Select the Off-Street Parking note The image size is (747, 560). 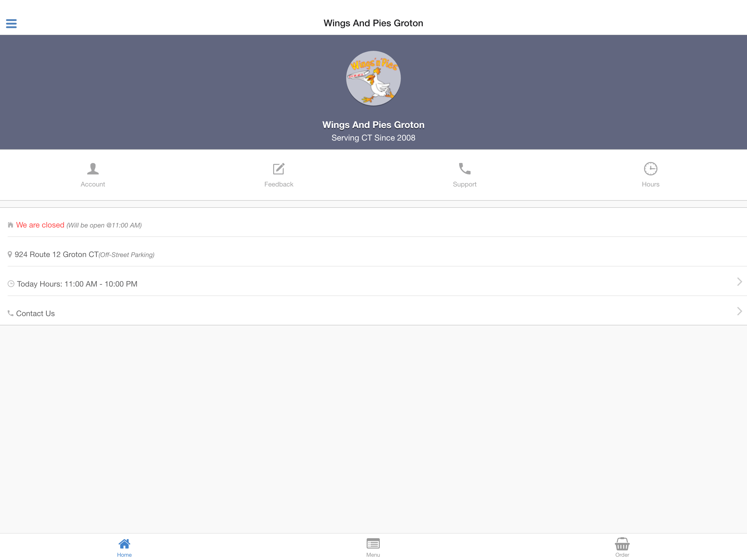[x=127, y=255]
